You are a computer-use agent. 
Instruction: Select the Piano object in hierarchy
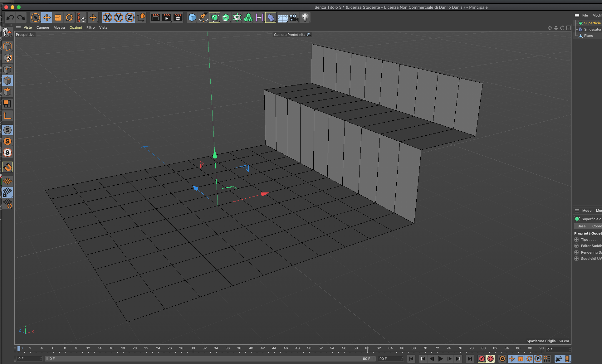[588, 36]
